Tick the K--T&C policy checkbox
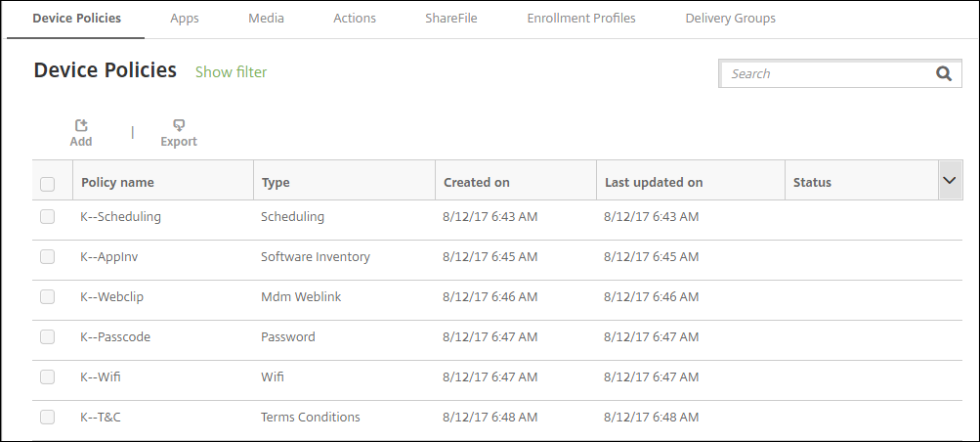 (x=47, y=418)
